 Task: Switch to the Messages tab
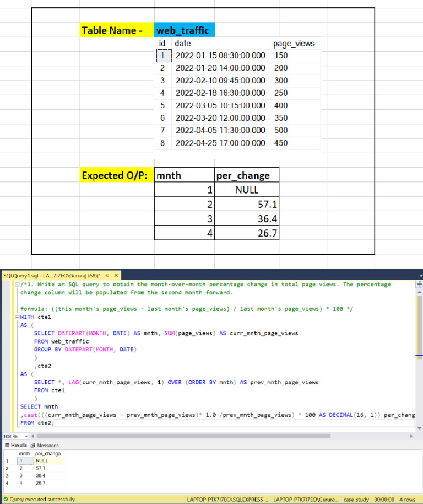coord(47,445)
